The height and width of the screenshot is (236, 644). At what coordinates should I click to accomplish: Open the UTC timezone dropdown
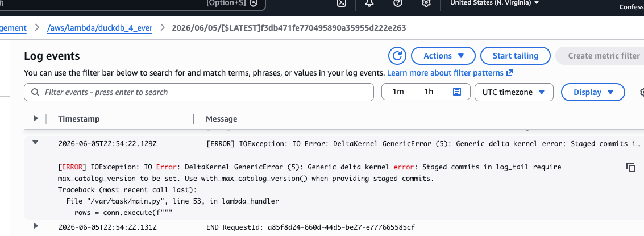pyautogui.click(x=514, y=92)
